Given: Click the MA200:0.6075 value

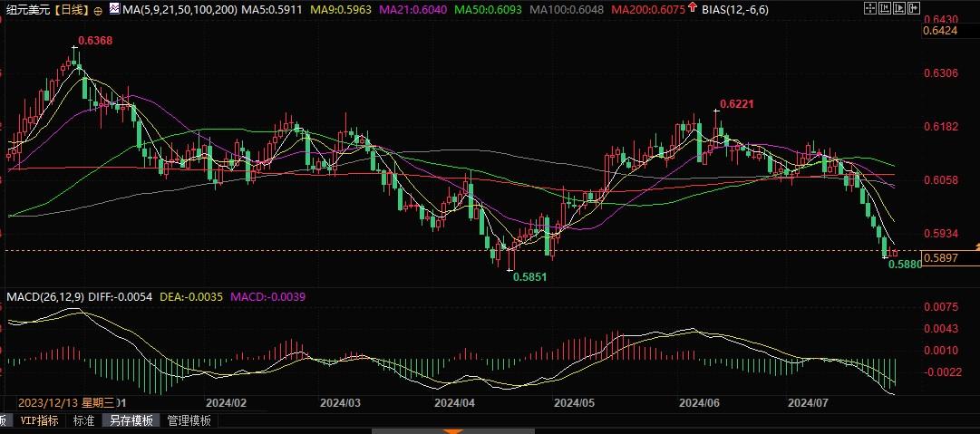Looking at the screenshot, I should tap(649, 9).
